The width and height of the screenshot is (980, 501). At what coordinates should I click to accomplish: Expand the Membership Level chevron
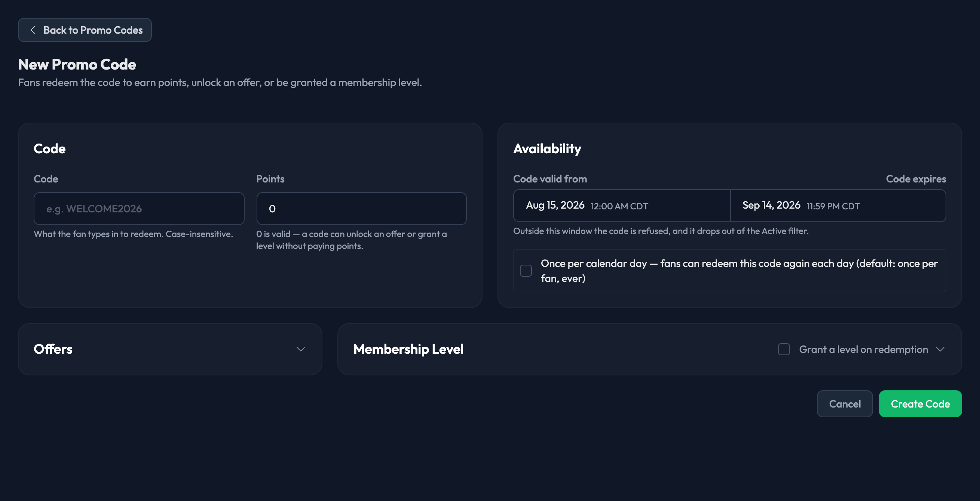pyautogui.click(x=940, y=349)
